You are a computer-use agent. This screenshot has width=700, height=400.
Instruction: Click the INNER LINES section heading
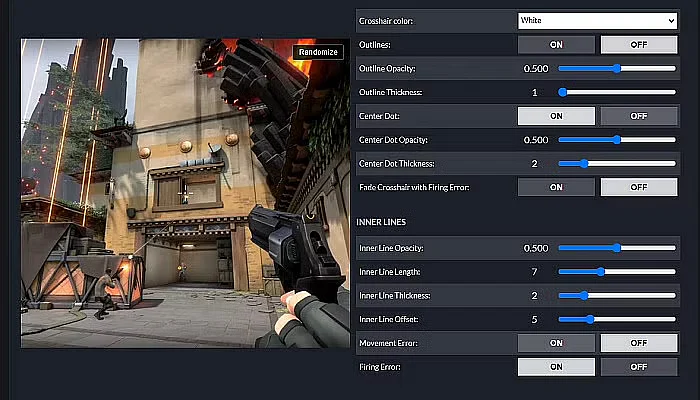(x=381, y=222)
